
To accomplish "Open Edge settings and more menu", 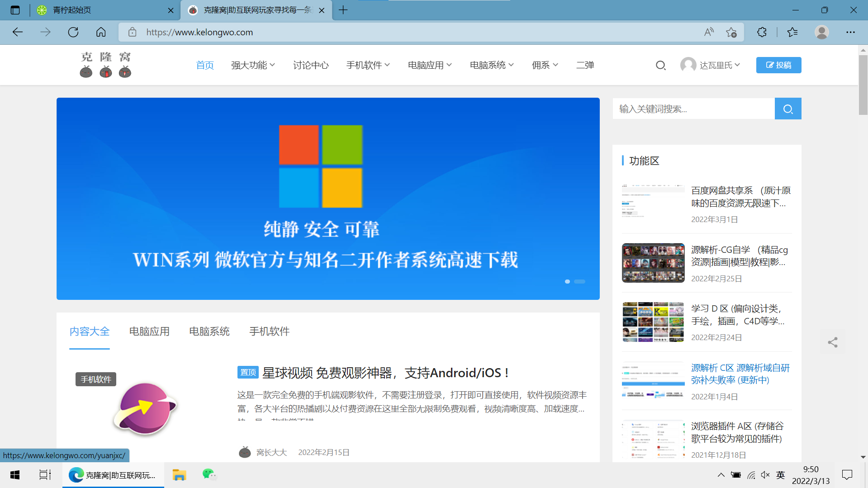I will (x=850, y=32).
